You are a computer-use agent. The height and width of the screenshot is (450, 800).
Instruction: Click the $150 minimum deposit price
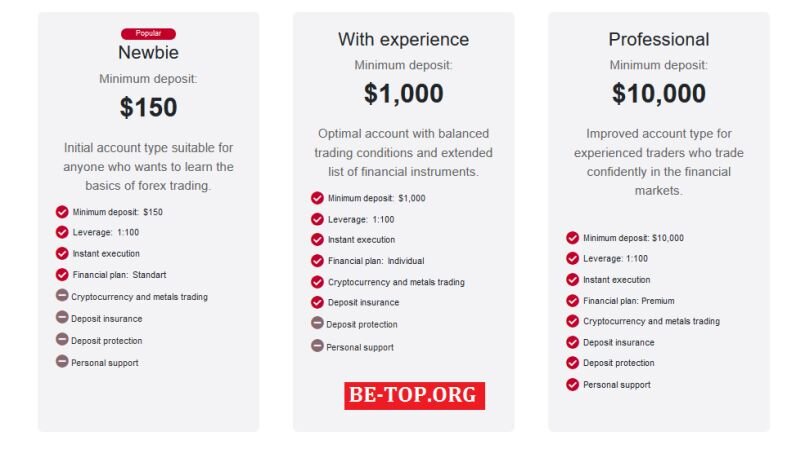click(148, 107)
